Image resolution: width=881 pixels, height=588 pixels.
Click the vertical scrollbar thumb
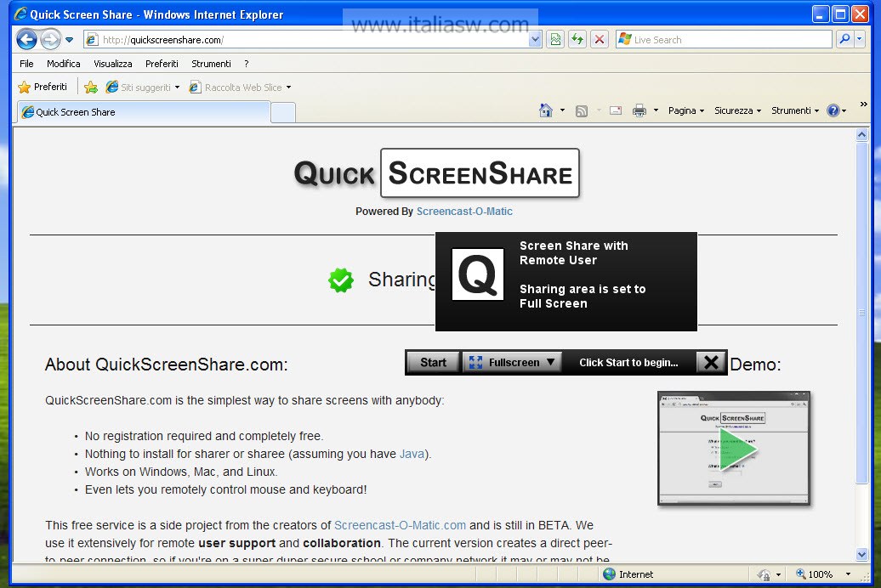[x=862, y=313]
